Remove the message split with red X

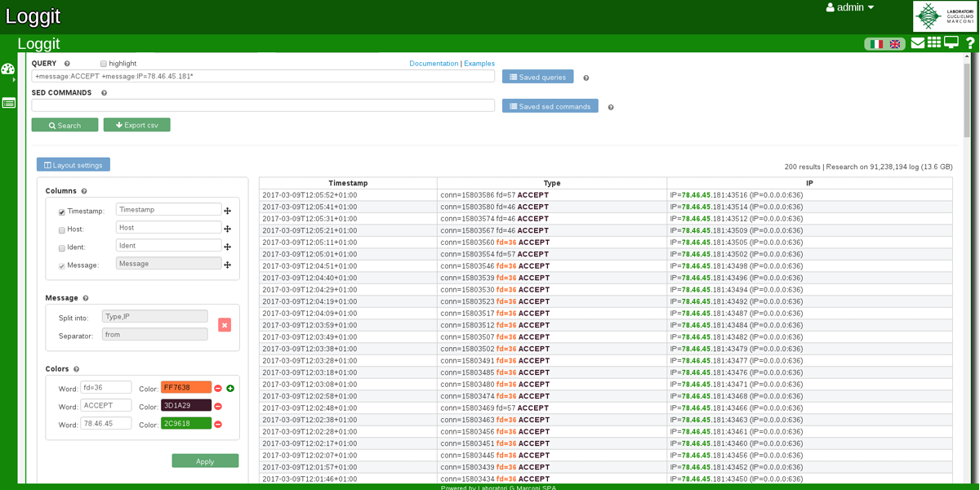point(225,325)
